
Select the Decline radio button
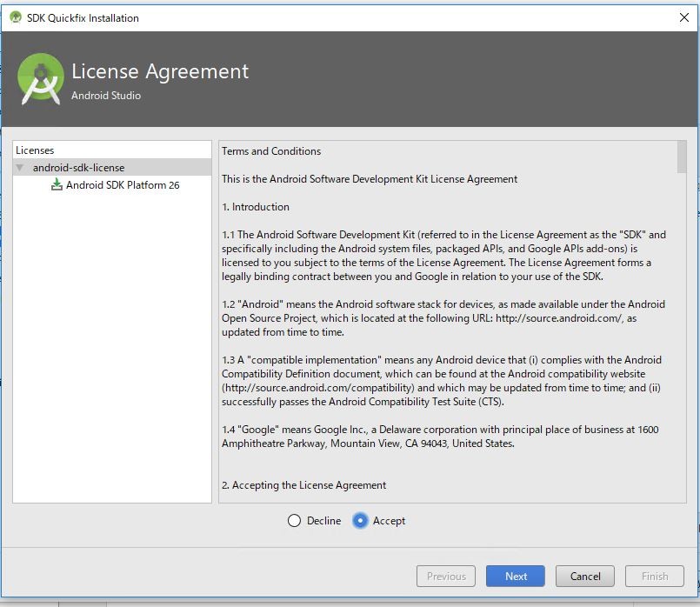pos(294,520)
